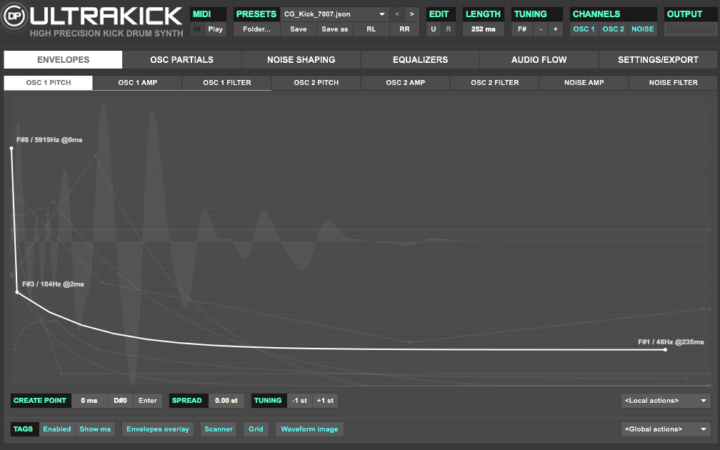Open the OSC 2 Amp envelope tab

[x=405, y=83]
